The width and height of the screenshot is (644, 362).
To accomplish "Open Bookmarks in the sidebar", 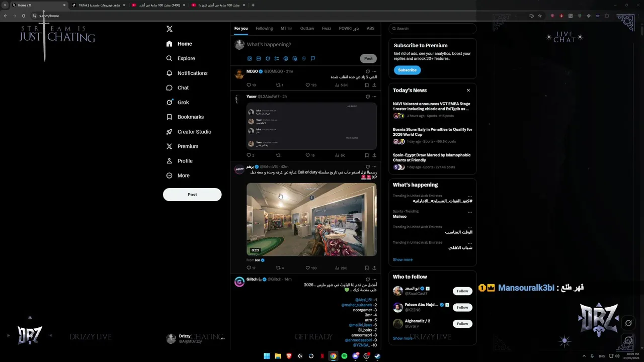I will point(185,117).
